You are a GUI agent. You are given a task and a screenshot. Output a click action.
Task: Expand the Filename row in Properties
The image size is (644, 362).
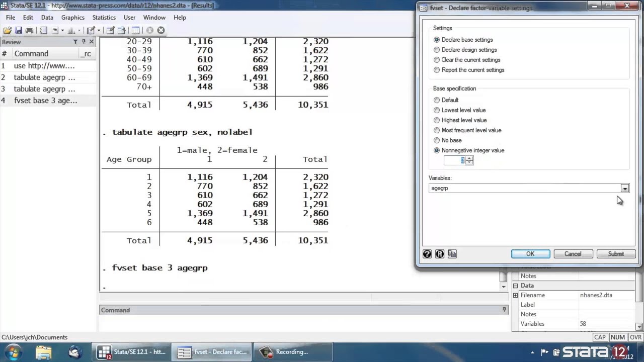pyautogui.click(x=515, y=295)
